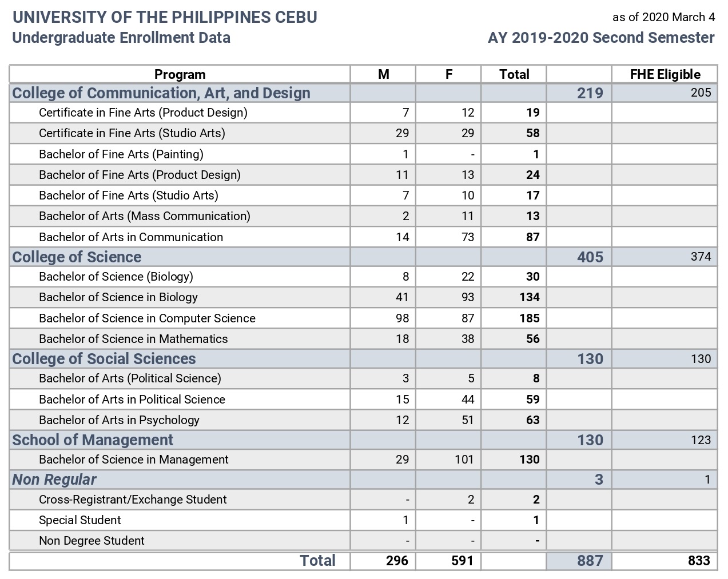
Task: Select the 'Undergraduate Enrollment Data' subtitle
Action: click(121, 38)
